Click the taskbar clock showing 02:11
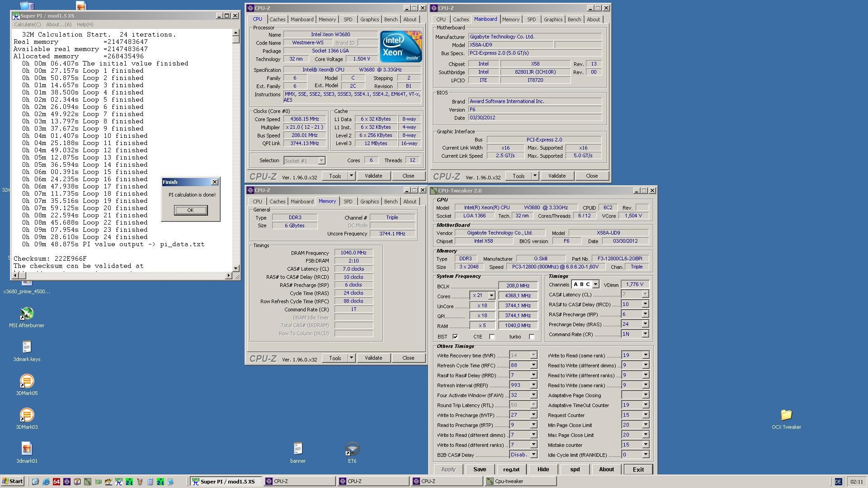The image size is (868, 488). (x=856, y=482)
